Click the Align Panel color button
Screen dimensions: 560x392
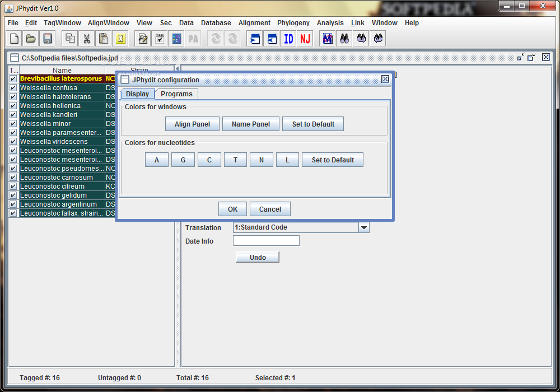coord(192,124)
